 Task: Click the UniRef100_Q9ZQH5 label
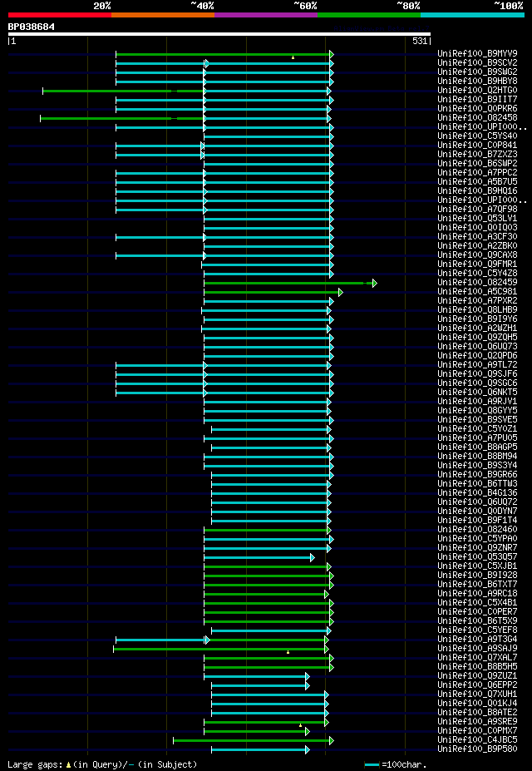[x=477, y=338]
